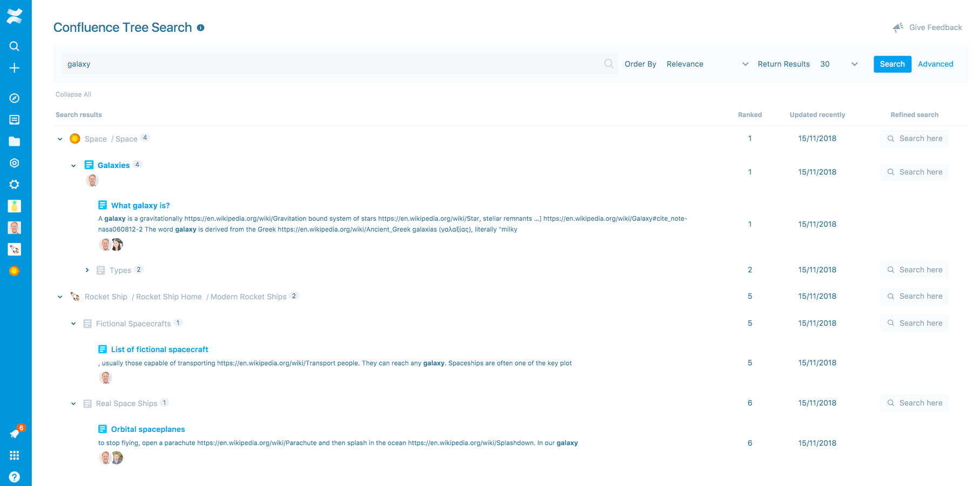Click the Refined search column header
980x486 pixels.
pos(914,115)
